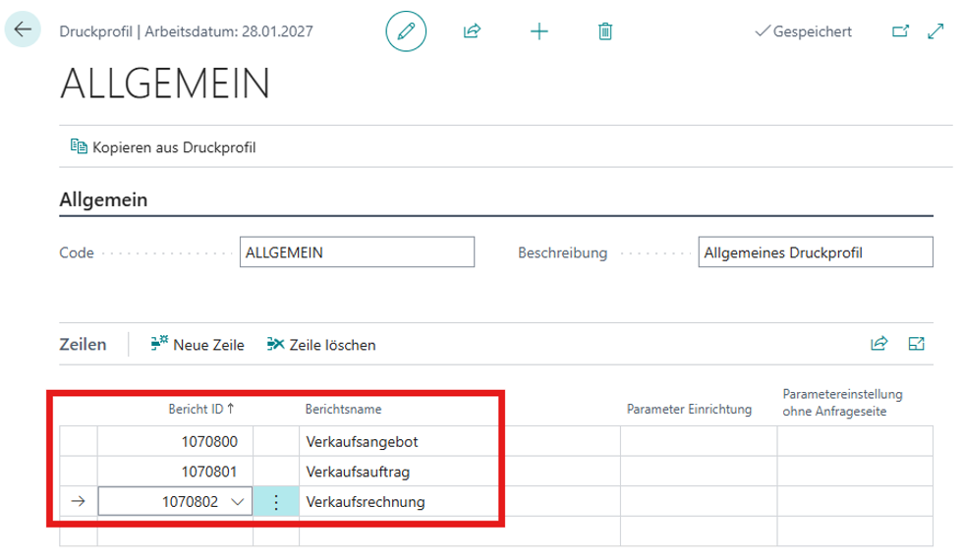Click the trash delete icon
The image size is (962, 560).
(x=605, y=31)
